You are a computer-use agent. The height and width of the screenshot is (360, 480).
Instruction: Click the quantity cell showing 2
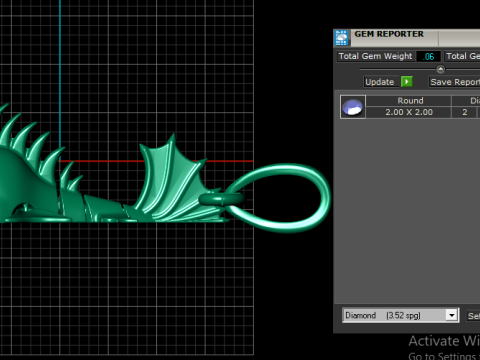465,112
